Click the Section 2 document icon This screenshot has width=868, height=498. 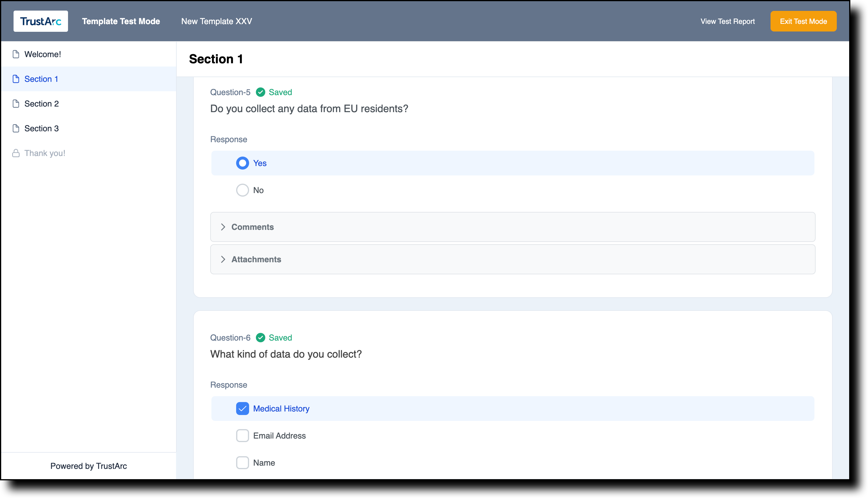(x=16, y=104)
